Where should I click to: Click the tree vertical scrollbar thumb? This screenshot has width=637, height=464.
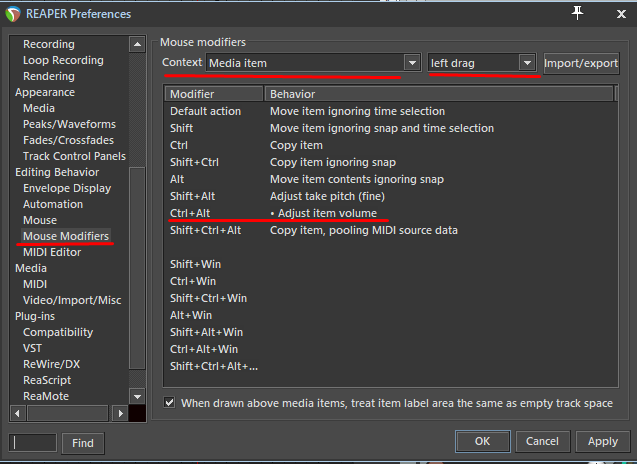pyautogui.click(x=137, y=268)
